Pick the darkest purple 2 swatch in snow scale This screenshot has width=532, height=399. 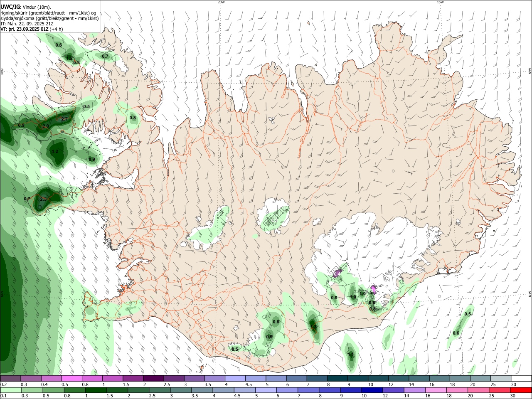click(153, 378)
